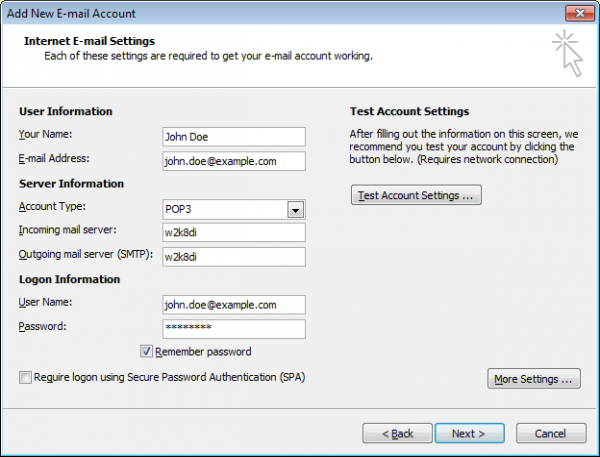The height and width of the screenshot is (457, 600).
Task: Cancel the account setup
Action: [x=550, y=434]
